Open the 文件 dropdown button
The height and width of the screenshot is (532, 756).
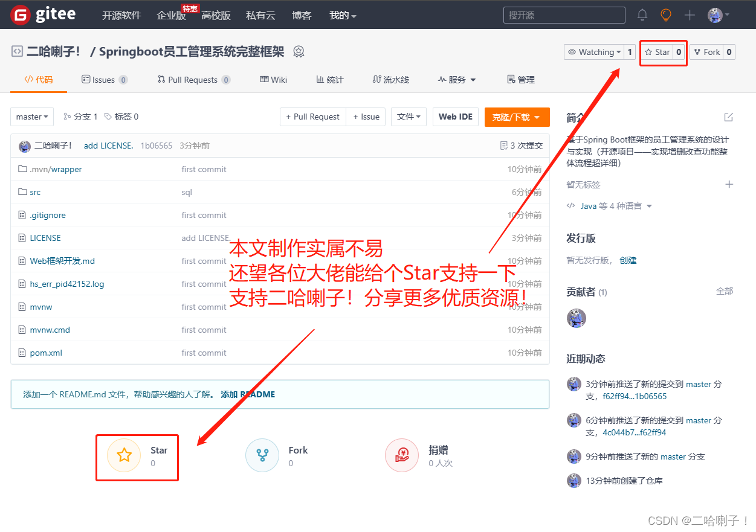[409, 117]
